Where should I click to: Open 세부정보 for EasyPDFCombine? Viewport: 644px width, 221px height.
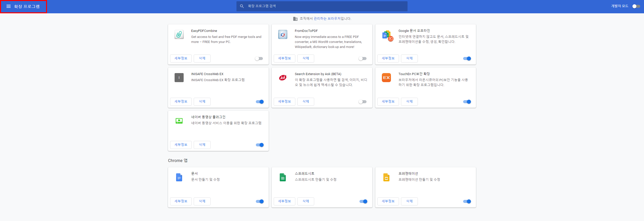(x=181, y=59)
